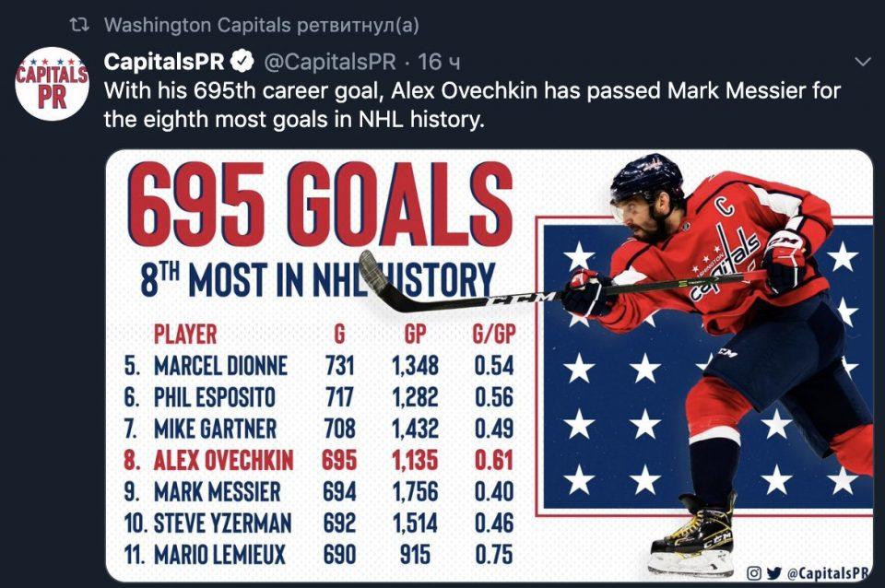
Task: Click the "16 ч" tweet timestamp
Action: [x=439, y=62]
